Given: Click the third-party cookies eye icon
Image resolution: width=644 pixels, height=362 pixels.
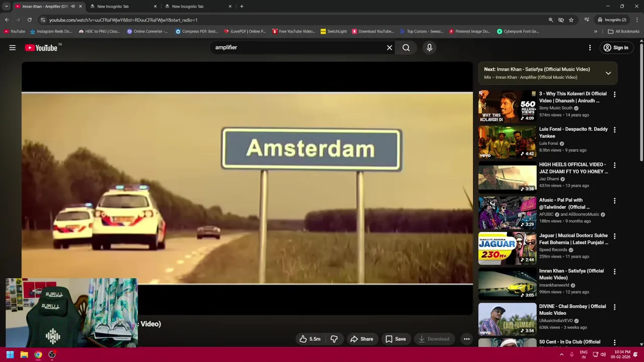Looking at the screenshot, I should [x=561, y=20].
